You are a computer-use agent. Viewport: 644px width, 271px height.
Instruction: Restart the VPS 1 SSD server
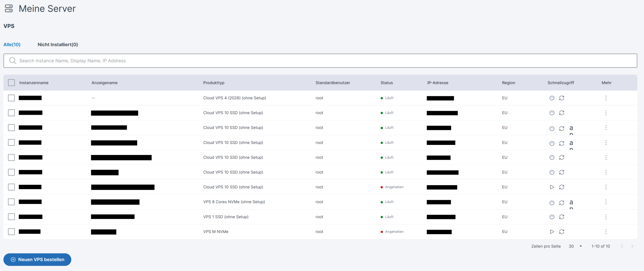[561, 217]
